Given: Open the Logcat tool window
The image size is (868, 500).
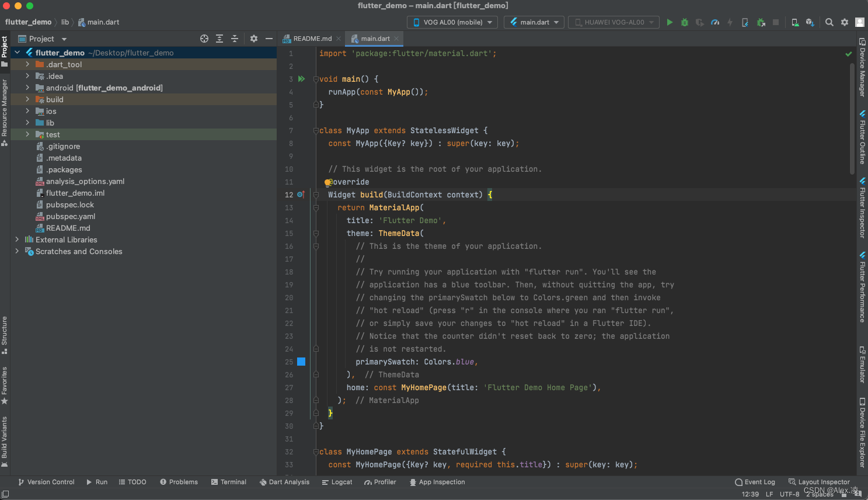Looking at the screenshot, I should point(337,482).
